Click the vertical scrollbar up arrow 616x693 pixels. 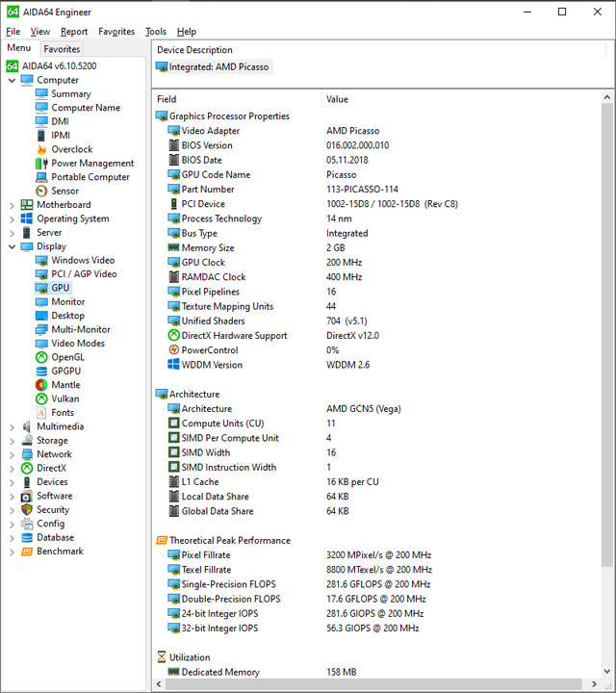(606, 97)
